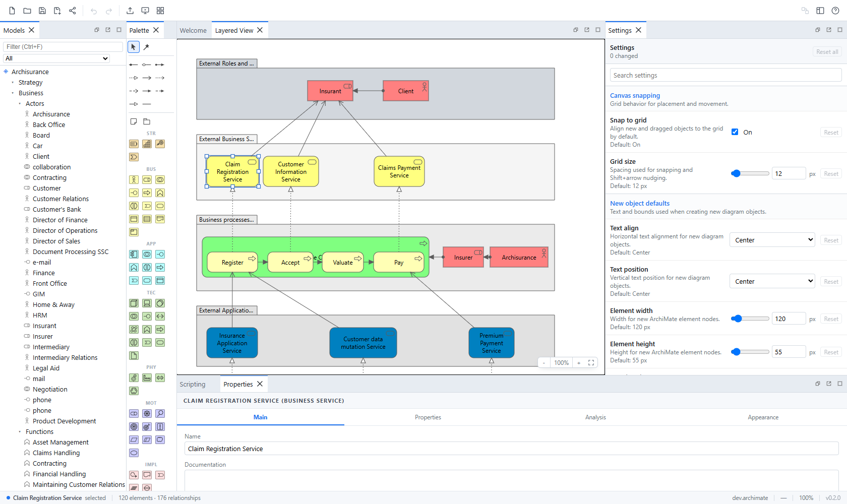Adjust the Element height slider
The width and height of the screenshot is (847, 504).
tap(750, 352)
